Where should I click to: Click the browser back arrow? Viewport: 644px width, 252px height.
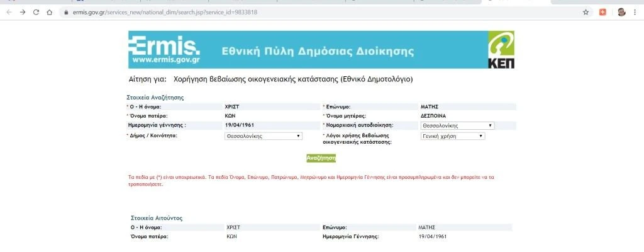[x=8, y=12]
